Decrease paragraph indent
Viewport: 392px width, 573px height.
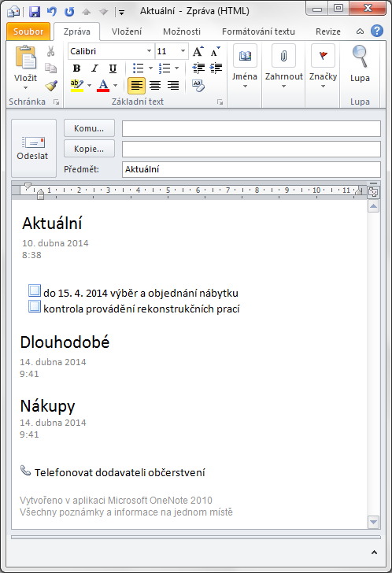point(198,68)
